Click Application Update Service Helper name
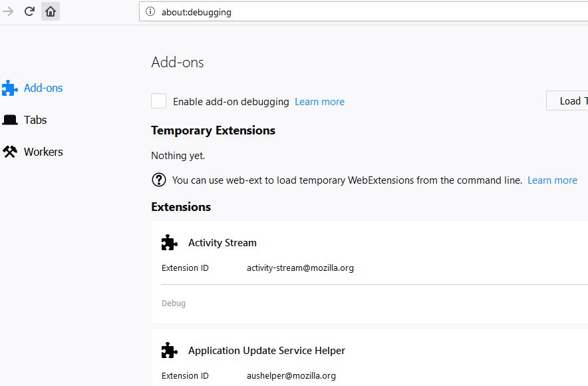Screen dimensions: 588x386 pyautogui.click(x=267, y=350)
